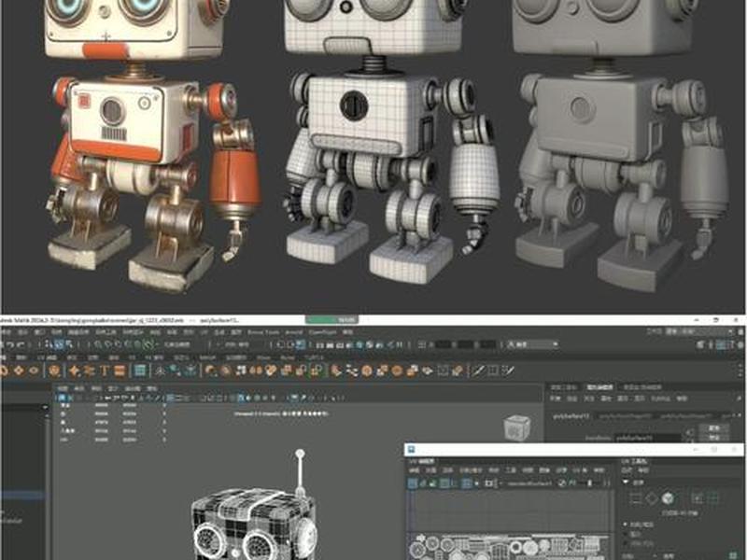The width and height of the screenshot is (747, 560).
Task: Select the orange T Type tool in shelf
Action: tap(105, 371)
